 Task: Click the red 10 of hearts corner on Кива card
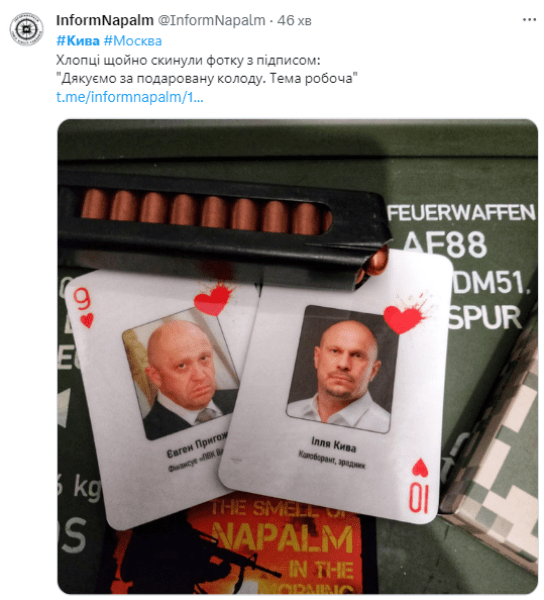[419, 485]
